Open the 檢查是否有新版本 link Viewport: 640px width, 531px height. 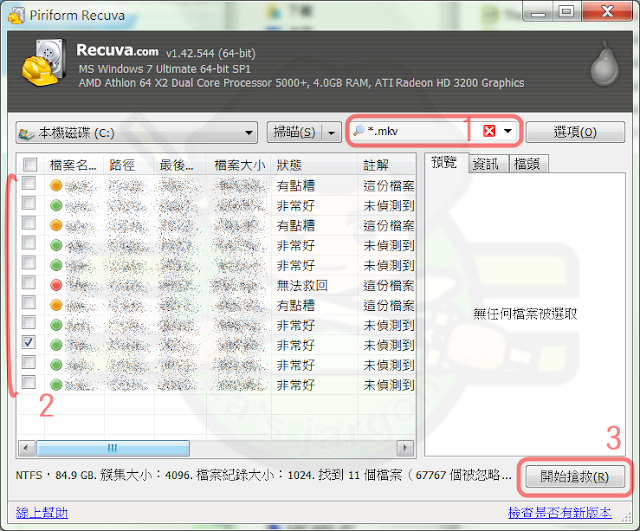tap(560, 513)
